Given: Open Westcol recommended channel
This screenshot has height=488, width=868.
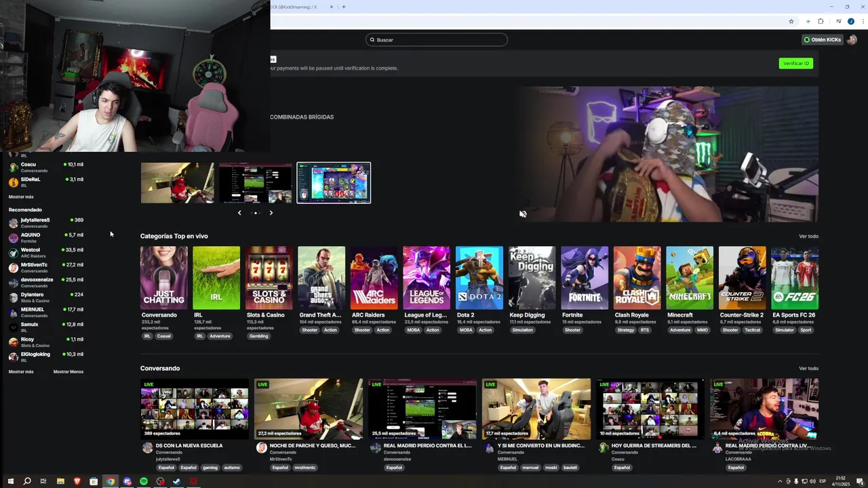Looking at the screenshot, I should click(x=46, y=252).
